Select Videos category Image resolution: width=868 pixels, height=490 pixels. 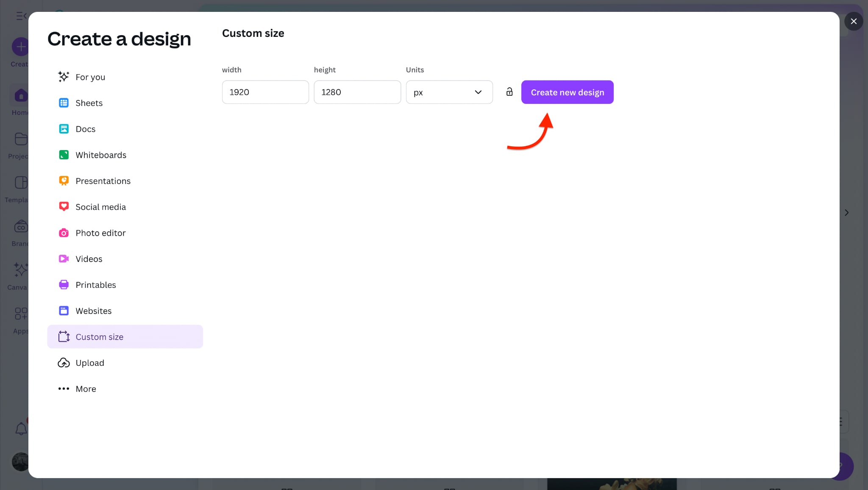pyautogui.click(x=125, y=259)
